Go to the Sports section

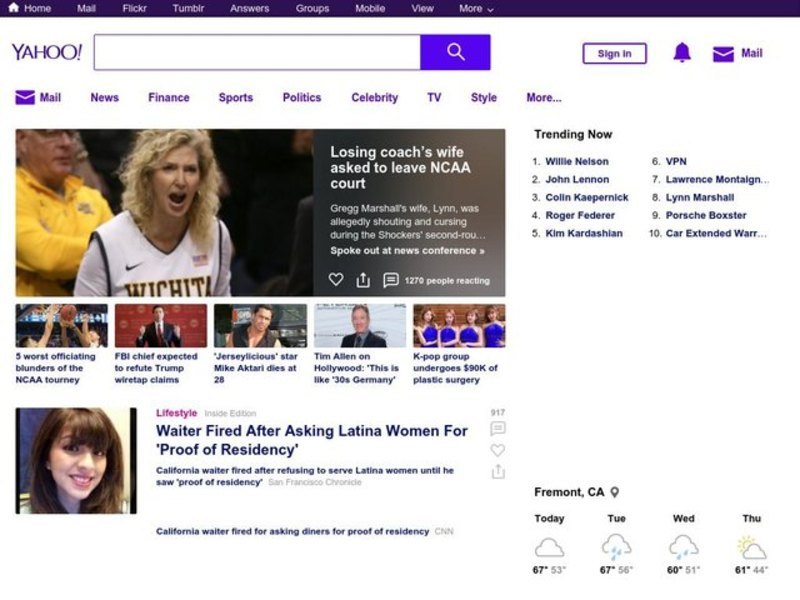[235, 98]
